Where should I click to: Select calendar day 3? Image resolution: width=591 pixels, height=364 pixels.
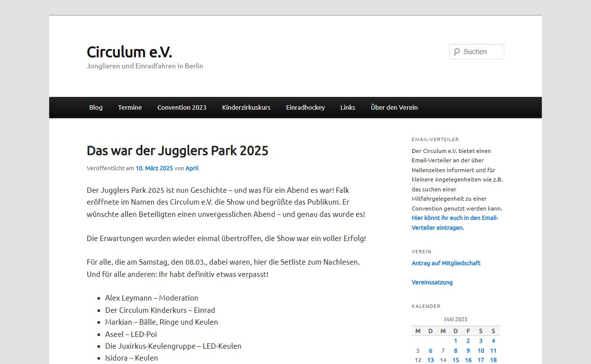coord(481,341)
